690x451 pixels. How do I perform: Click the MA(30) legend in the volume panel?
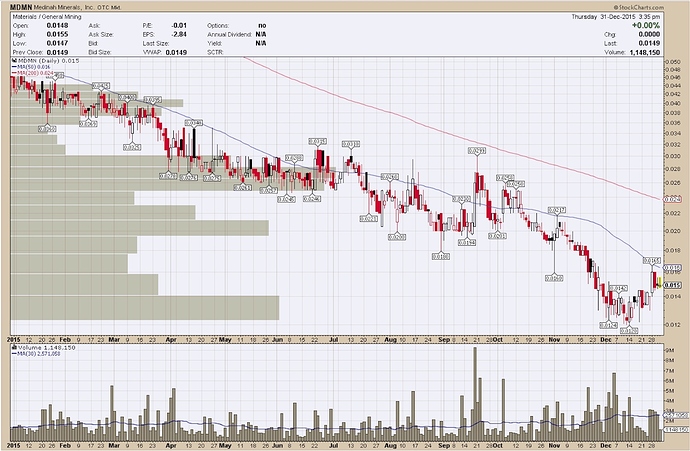(x=36, y=353)
